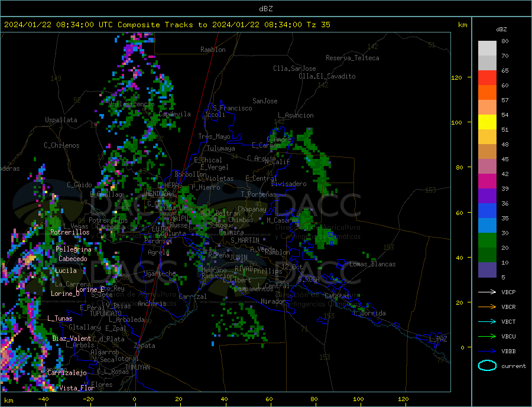Image resolution: width=532 pixels, height=407 pixels.
Task: Click the L_Tunas map label
Action: (x=60, y=318)
